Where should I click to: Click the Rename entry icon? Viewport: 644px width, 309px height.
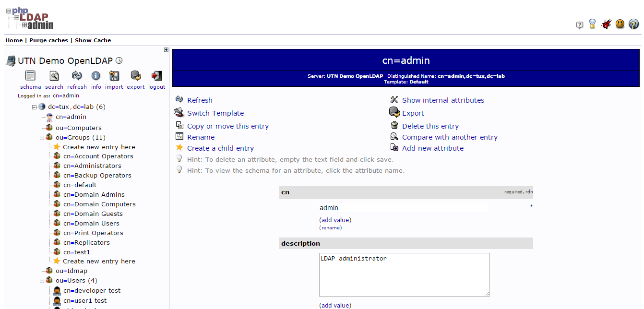[x=179, y=137]
